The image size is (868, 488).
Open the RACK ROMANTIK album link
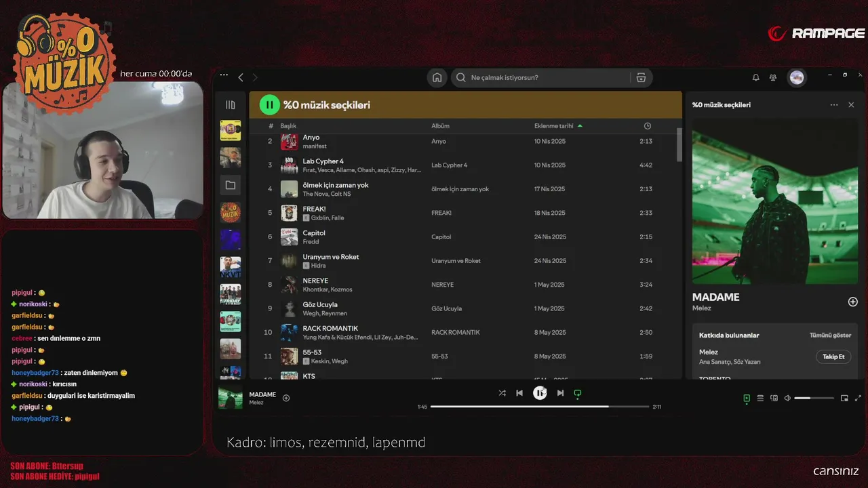pyautogui.click(x=455, y=332)
